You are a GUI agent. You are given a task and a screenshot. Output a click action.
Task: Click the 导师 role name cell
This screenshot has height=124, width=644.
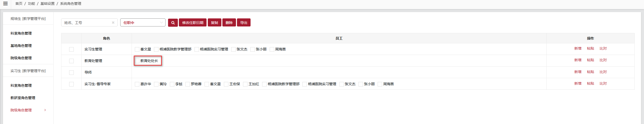(106, 72)
